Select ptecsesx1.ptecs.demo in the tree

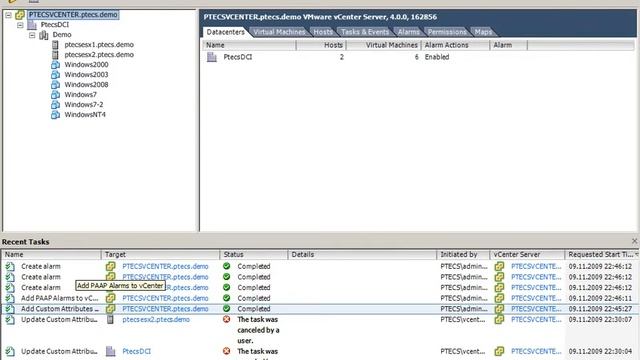point(99,44)
